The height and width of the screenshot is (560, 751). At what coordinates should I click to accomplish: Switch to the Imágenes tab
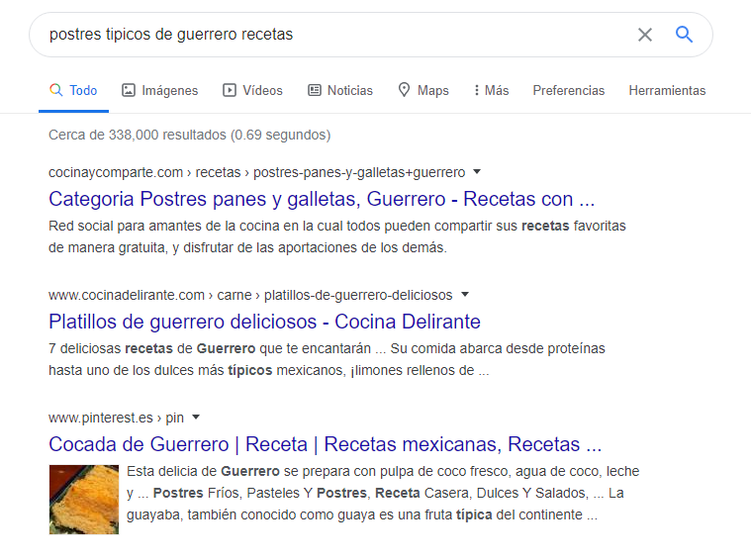(160, 90)
